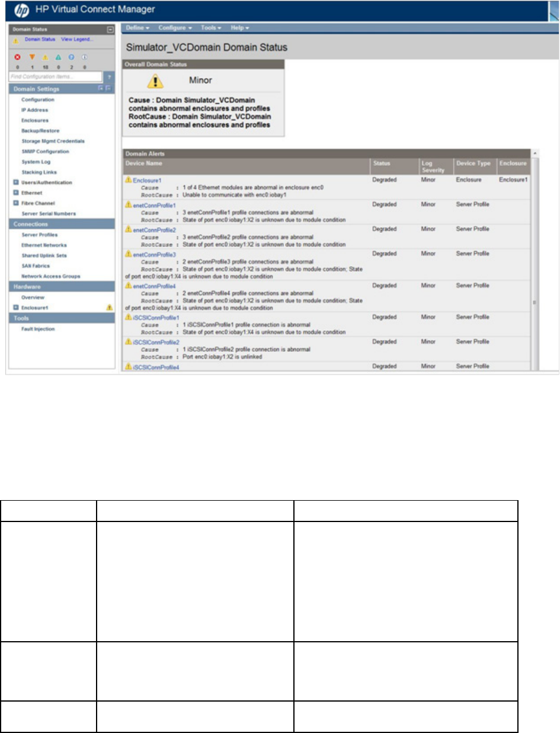Click the warning icon next to enetConnProfile1

[128, 204]
